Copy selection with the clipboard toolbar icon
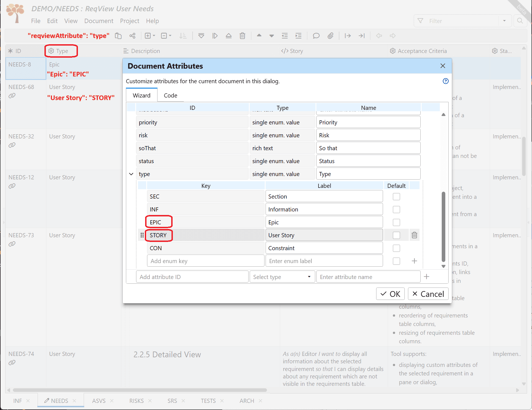The image size is (532, 410). point(118,36)
